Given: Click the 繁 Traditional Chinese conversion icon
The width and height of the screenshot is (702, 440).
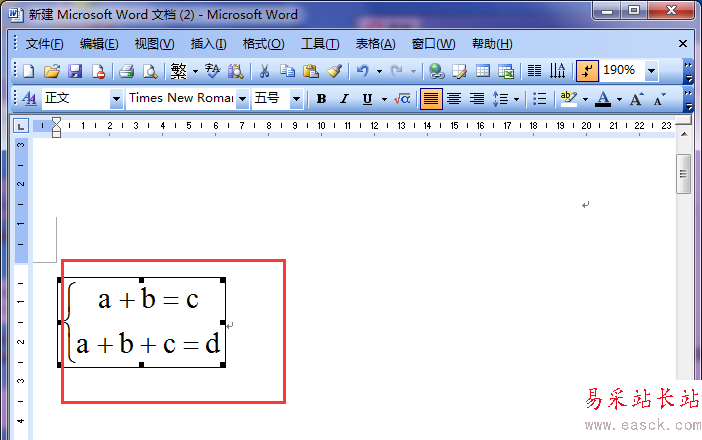Looking at the screenshot, I should pyautogui.click(x=178, y=71).
